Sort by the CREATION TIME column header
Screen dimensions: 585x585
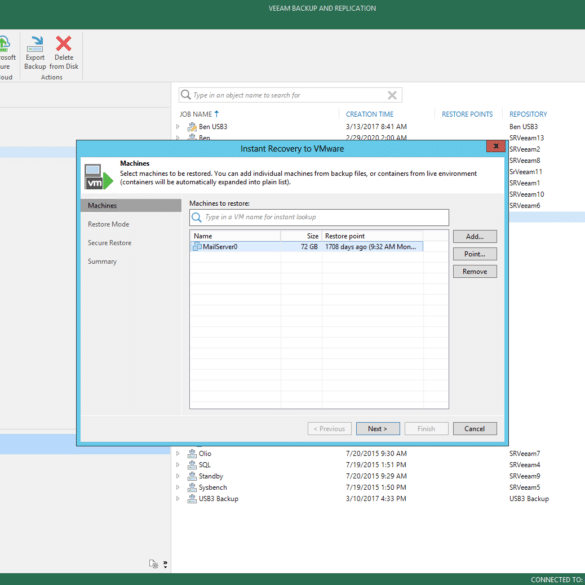(369, 114)
